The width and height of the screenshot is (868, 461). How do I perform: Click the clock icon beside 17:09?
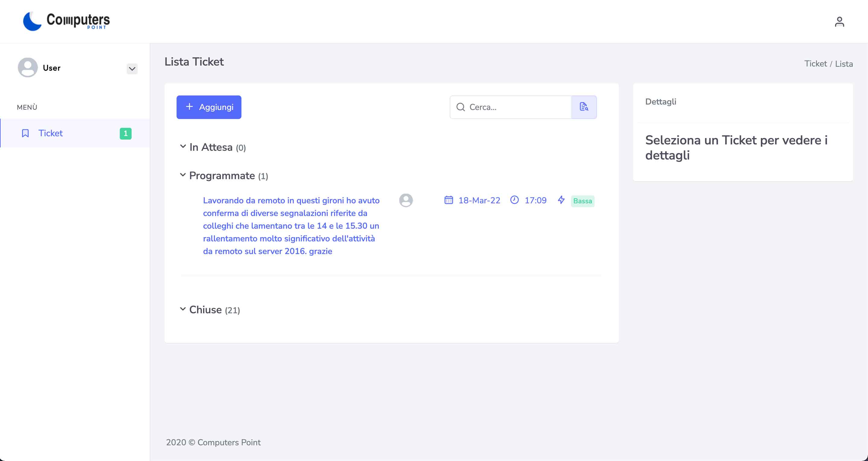tap(514, 200)
